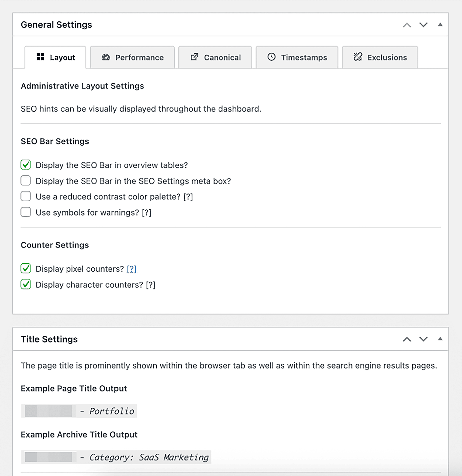Click the down arrow on Title Settings panel

[x=423, y=339]
